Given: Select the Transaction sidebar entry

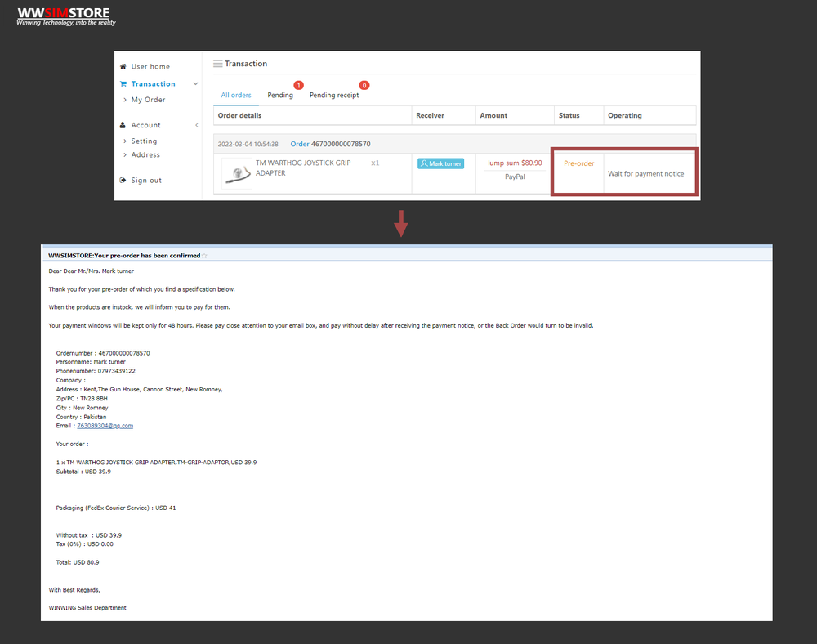Looking at the screenshot, I should 154,84.
